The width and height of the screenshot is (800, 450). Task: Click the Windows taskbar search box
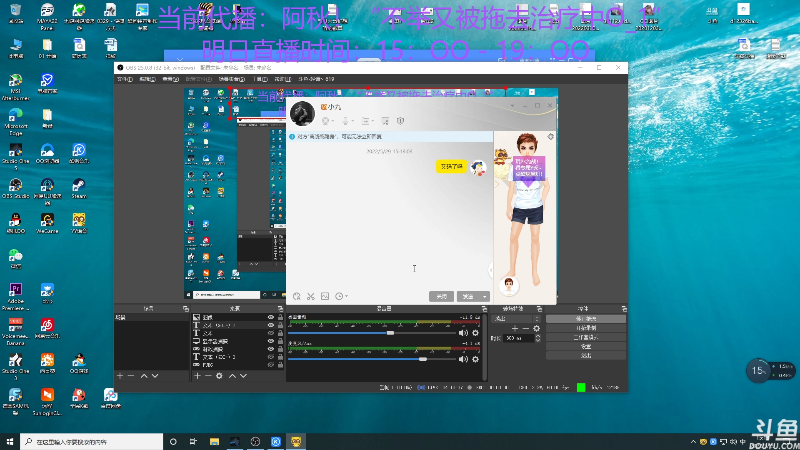92,442
